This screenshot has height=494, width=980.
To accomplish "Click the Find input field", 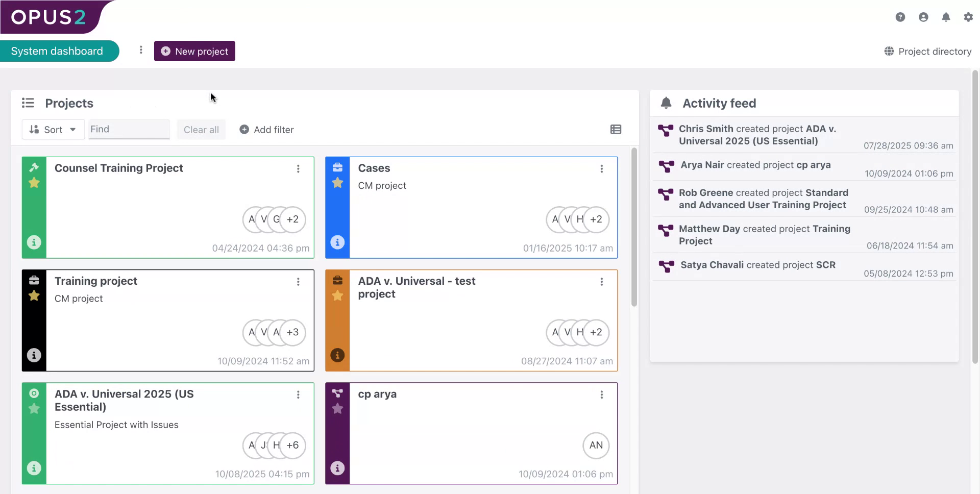I will pos(129,130).
